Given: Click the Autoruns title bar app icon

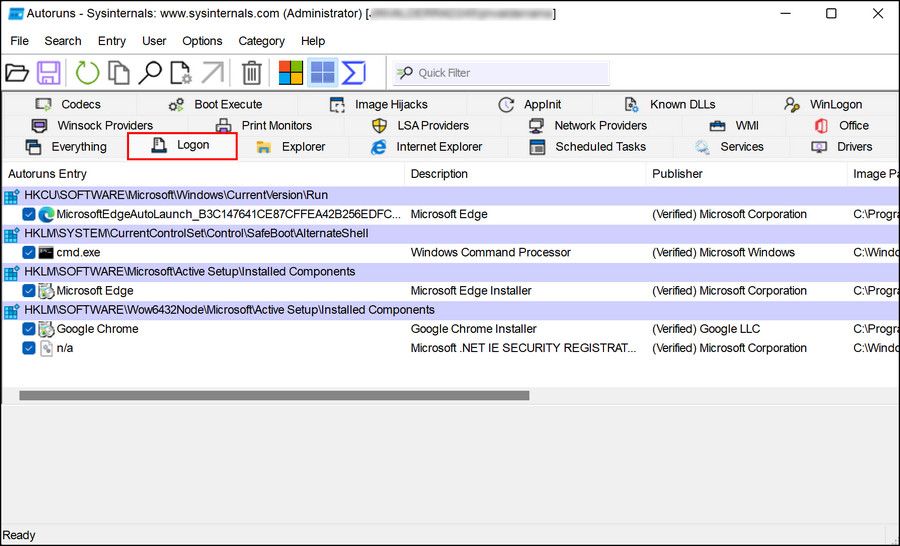Looking at the screenshot, I should click(x=15, y=13).
